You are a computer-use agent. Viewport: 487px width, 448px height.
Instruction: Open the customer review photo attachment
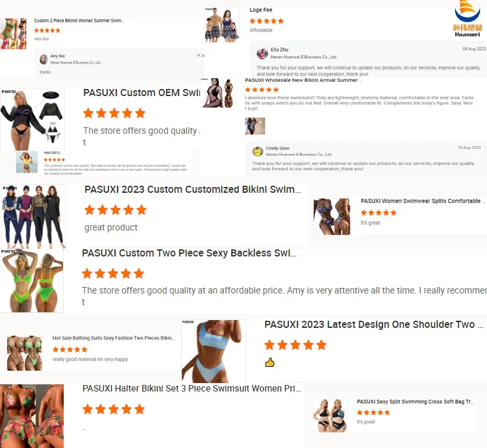(255, 126)
